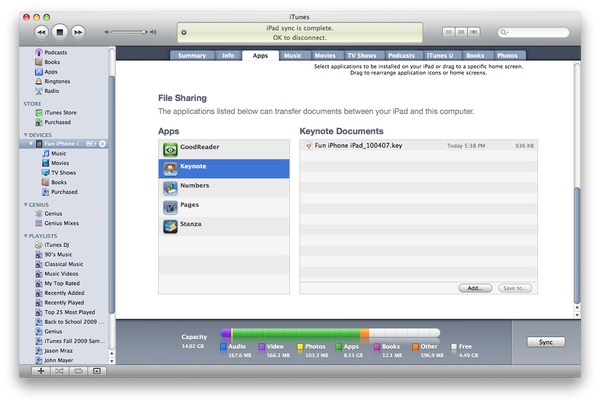600x404 pixels.
Task: Collapse the GENIUS section
Action: click(x=26, y=205)
